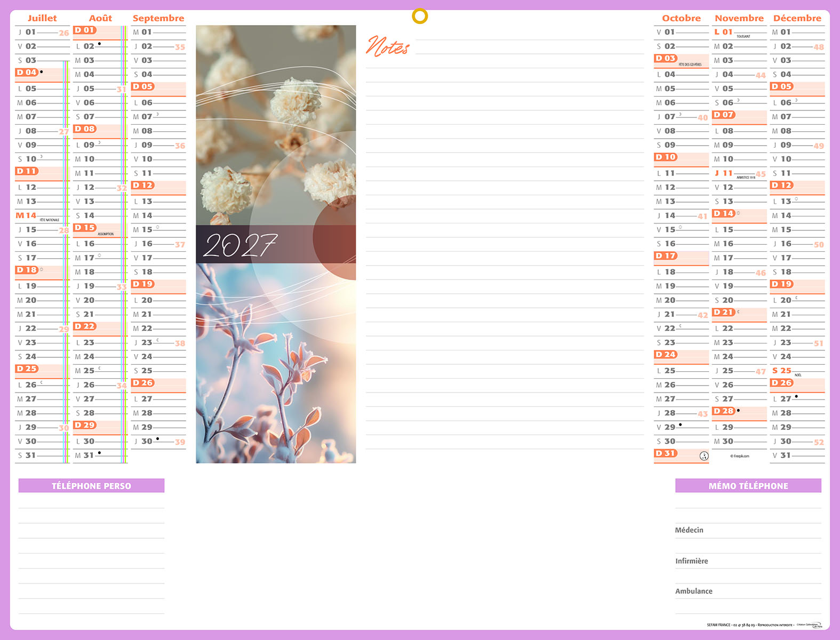Click the new moon dot beside November 28
The image size is (840, 640).
738,410
